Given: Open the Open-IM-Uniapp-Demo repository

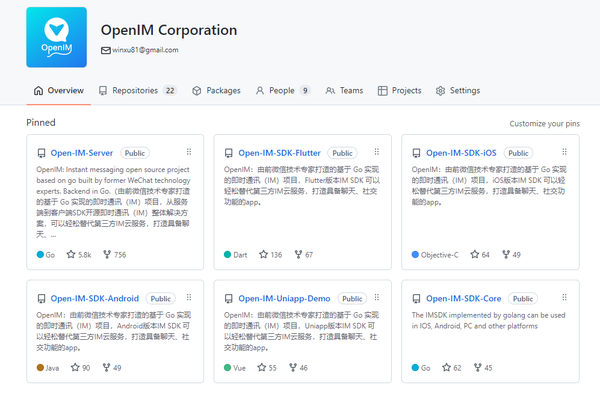Looking at the screenshot, I should (284, 299).
